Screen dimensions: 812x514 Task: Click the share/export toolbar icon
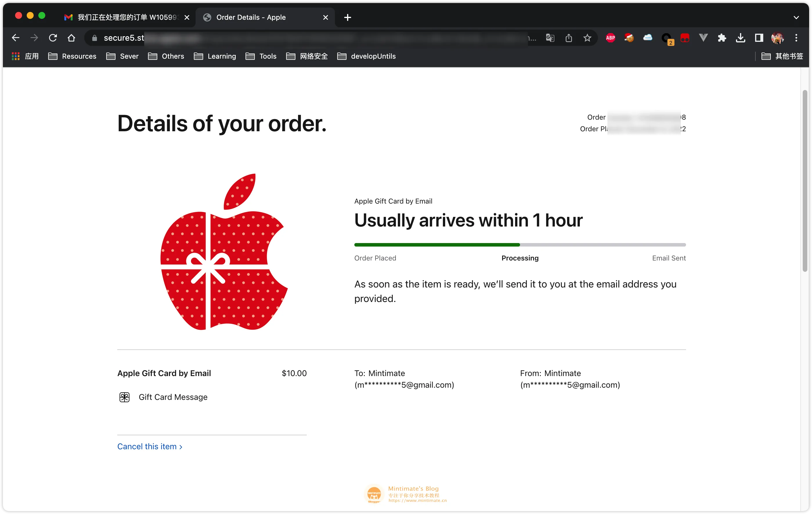[568, 38]
